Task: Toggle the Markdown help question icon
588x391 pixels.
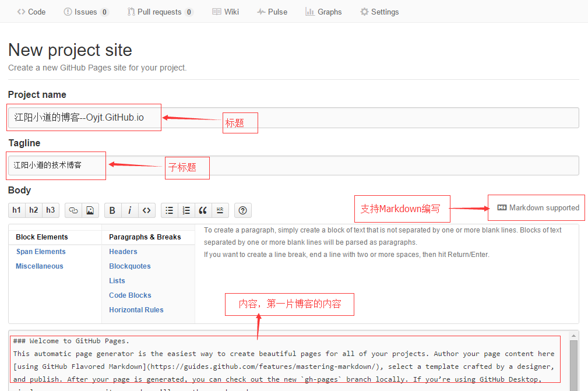Action: pyautogui.click(x=243, y=210)
